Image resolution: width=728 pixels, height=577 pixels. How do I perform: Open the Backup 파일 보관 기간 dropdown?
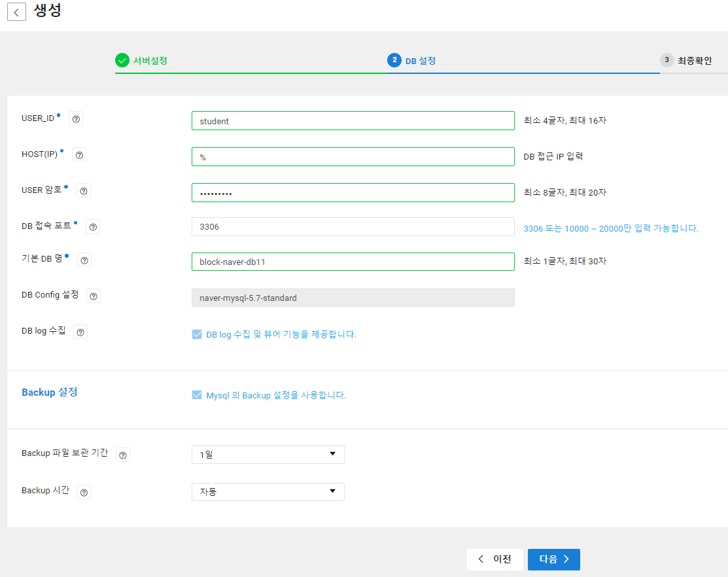tap(268, 454)
